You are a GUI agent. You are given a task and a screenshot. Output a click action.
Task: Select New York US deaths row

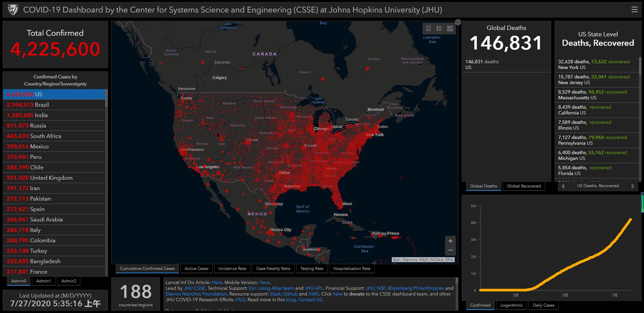click(x=597, y=64)
